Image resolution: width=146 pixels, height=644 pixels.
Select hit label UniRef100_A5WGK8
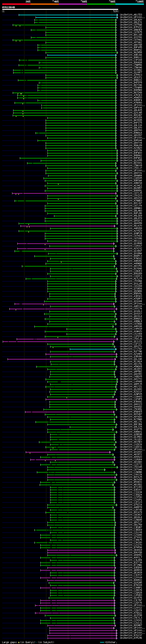pyautogui.click(x=131, y=367)
